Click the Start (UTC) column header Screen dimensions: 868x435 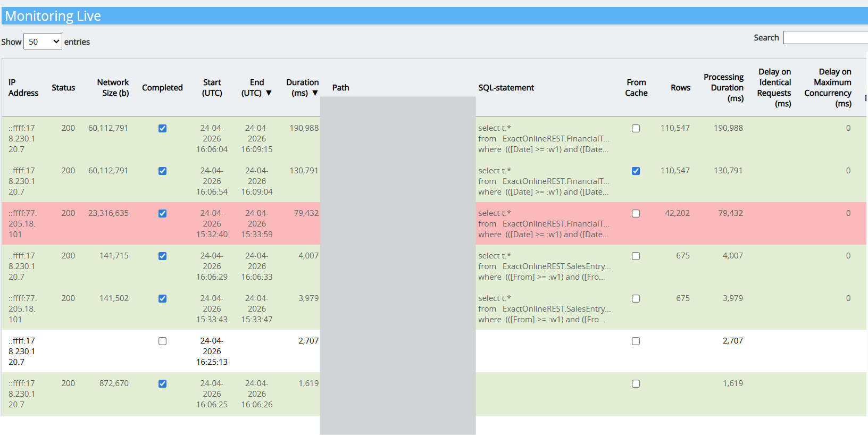point(212,88)
